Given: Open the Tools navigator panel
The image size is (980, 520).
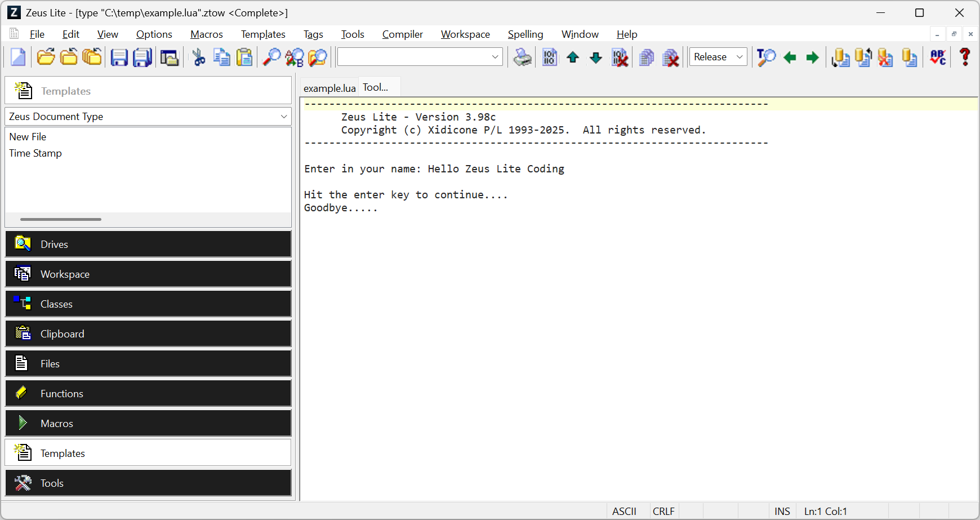Looking at the screenshot, I should pos(148,483).
